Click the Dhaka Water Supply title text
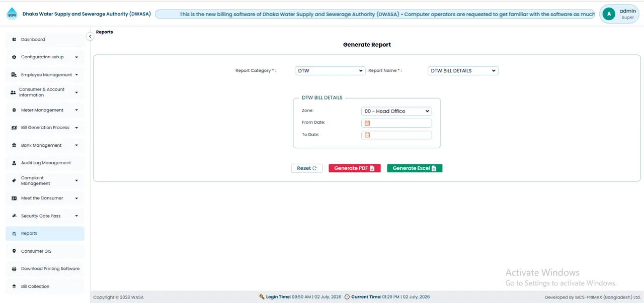 87,14
